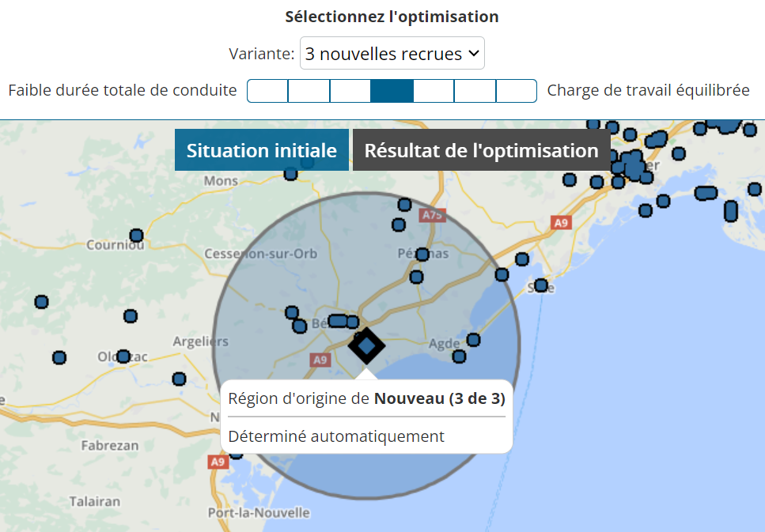Open the Variante dropdown
This screenshot has width=765, height=532.
pos(392,54)
